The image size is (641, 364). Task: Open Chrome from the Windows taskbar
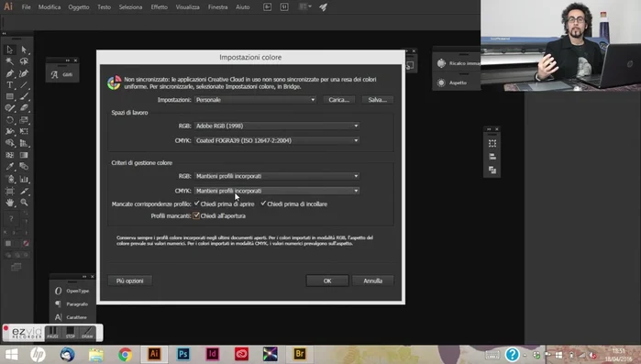pos(125,354)
